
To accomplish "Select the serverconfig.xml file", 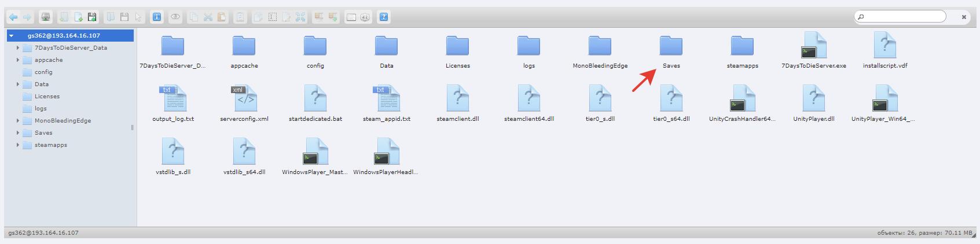I will tap(244, 103).
